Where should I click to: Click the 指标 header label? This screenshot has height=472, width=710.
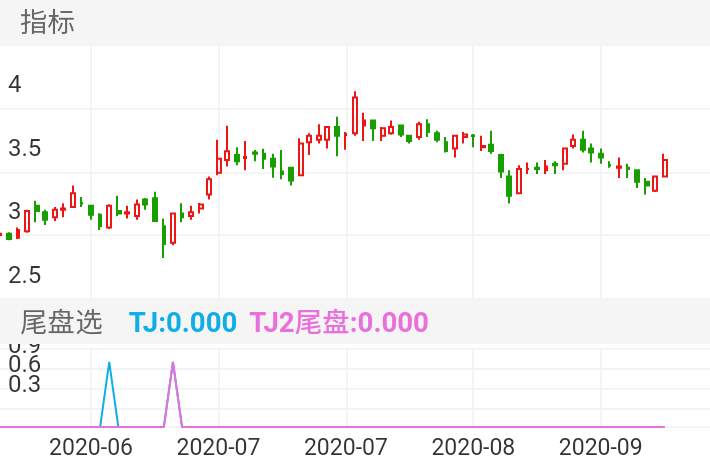tap(48, 23)
